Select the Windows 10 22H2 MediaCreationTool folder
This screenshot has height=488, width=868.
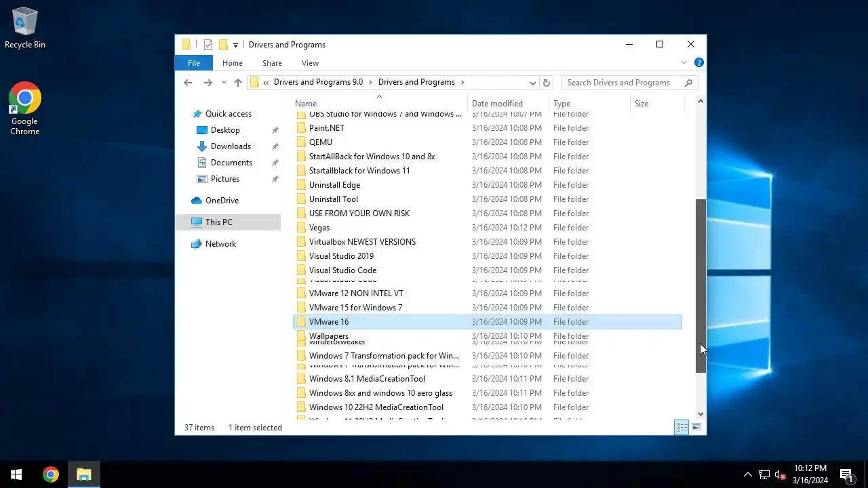pos(487,407)
